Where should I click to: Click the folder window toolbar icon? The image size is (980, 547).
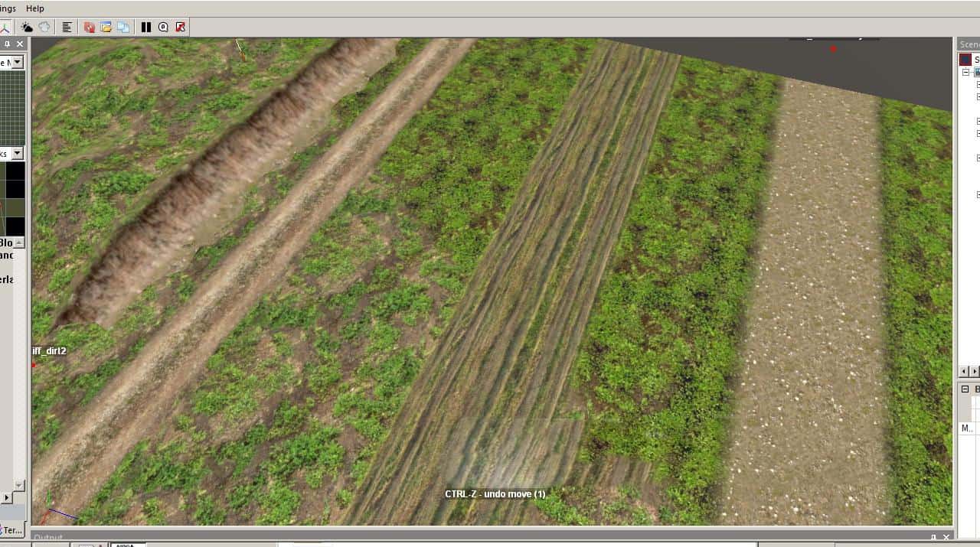pos(106,27)
